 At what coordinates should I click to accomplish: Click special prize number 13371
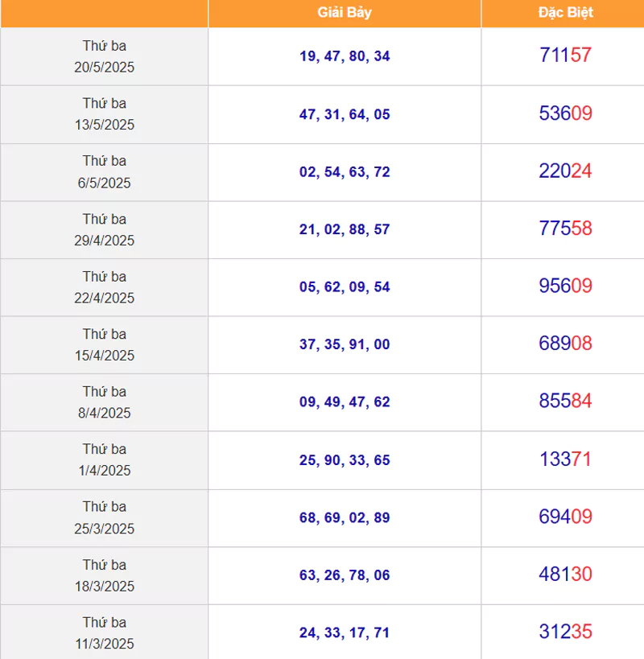[565, 459]
